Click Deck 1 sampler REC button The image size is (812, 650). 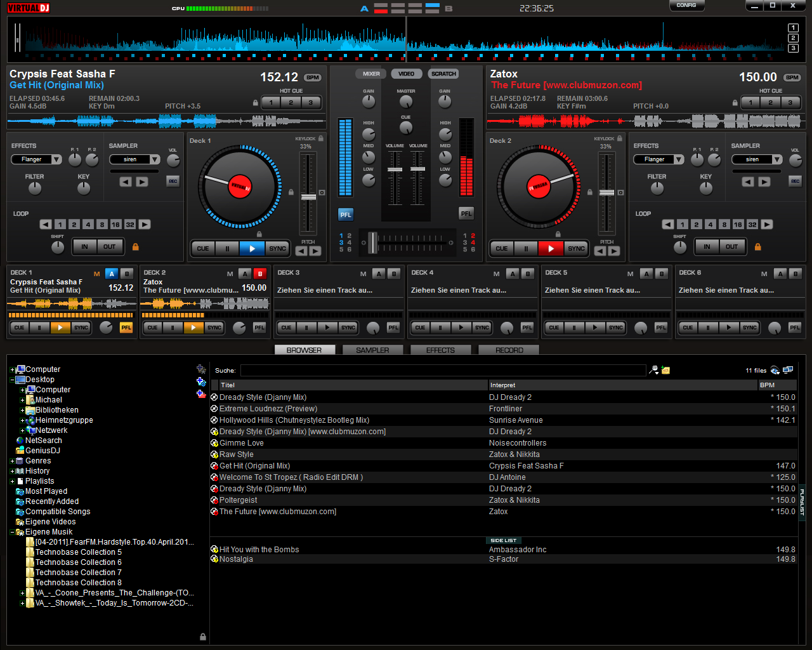point(173,181)
